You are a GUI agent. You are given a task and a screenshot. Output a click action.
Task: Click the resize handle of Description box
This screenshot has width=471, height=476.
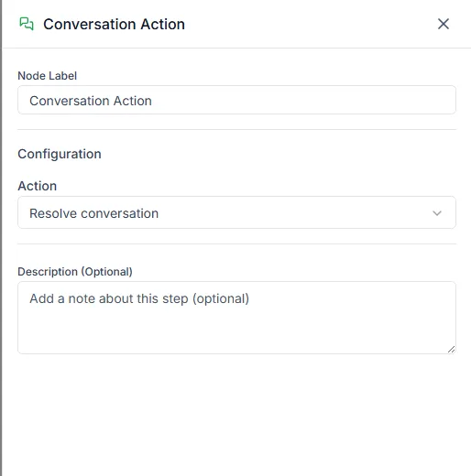click(x=451, y=350)
